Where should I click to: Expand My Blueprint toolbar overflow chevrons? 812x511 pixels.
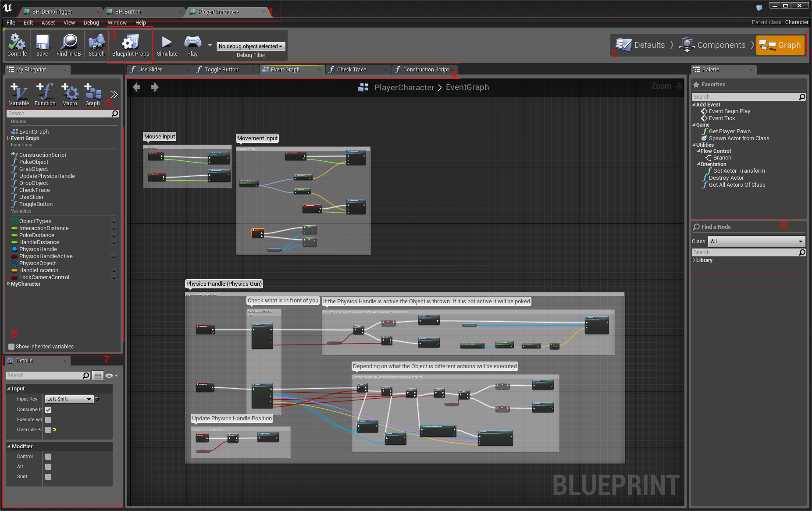point(114,94)
